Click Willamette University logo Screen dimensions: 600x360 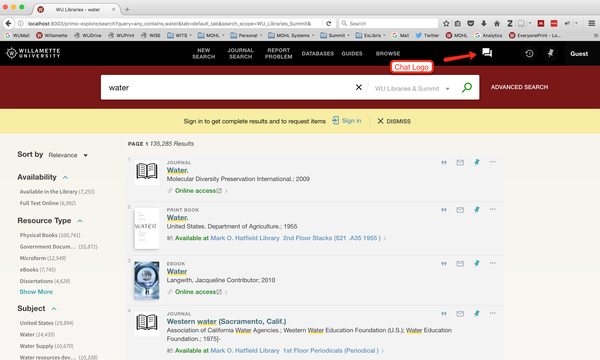[x=33, y=53]
